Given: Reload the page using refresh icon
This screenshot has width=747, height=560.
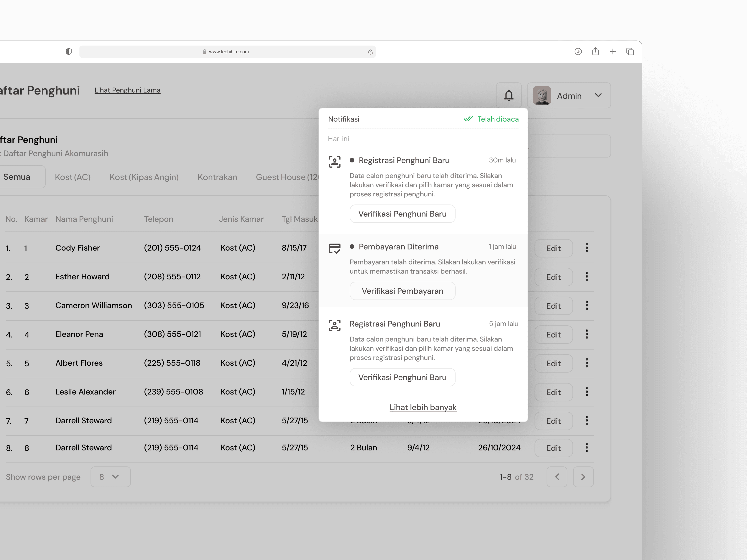Looking at the screenshot, I should pos(370,52).
